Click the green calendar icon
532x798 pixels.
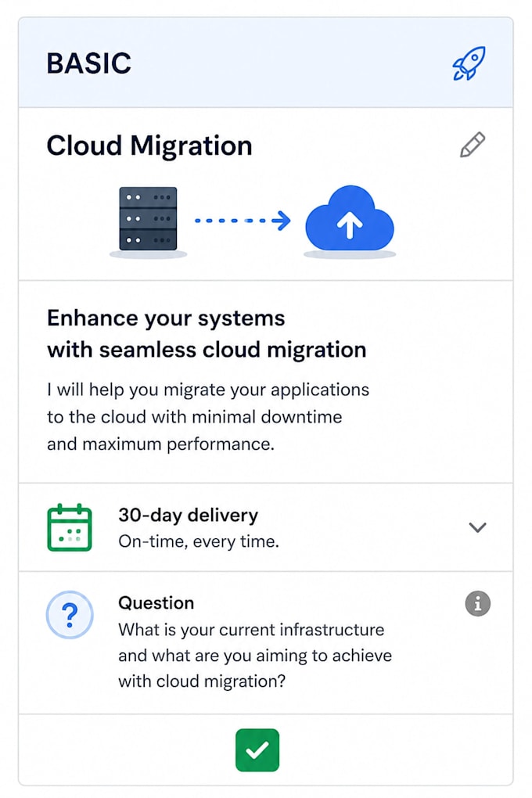70,528
